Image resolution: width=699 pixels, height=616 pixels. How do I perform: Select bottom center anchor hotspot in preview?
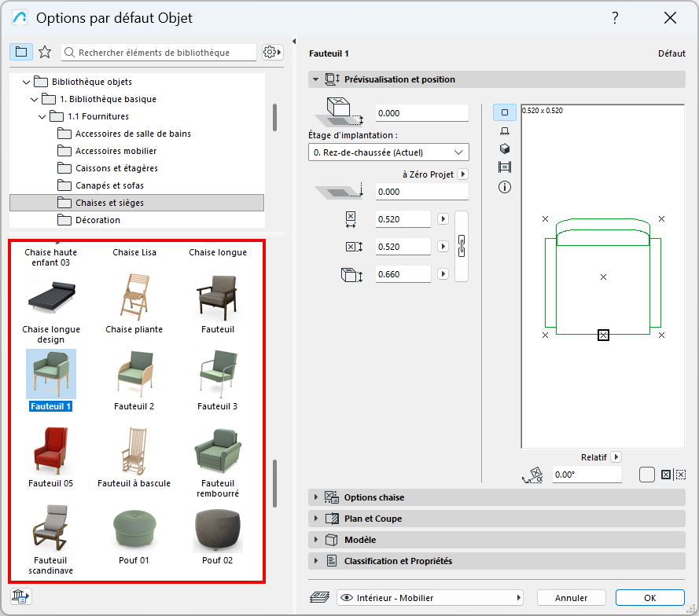pos(603,335)
